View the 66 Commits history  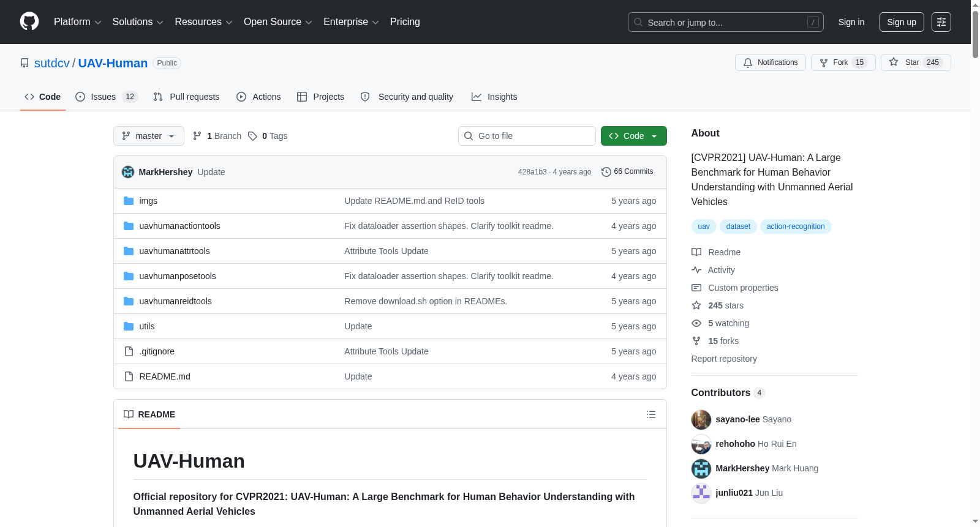[627, 172]
